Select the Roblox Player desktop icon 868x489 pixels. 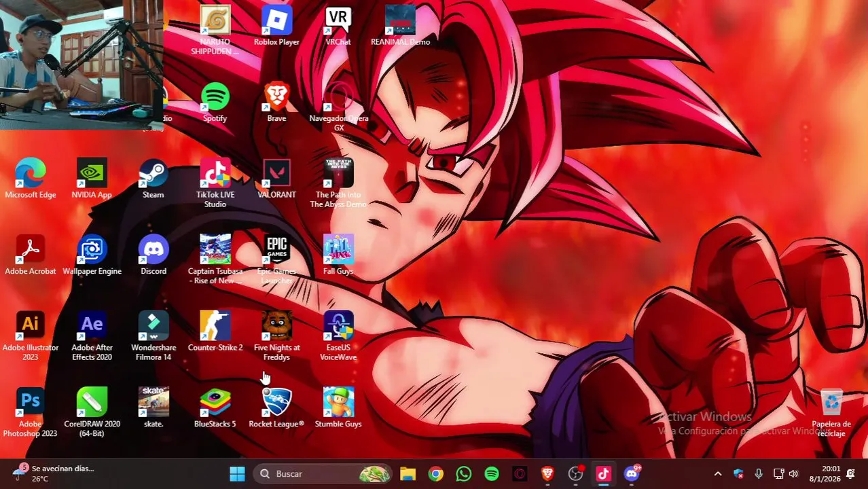click(276, 27)
